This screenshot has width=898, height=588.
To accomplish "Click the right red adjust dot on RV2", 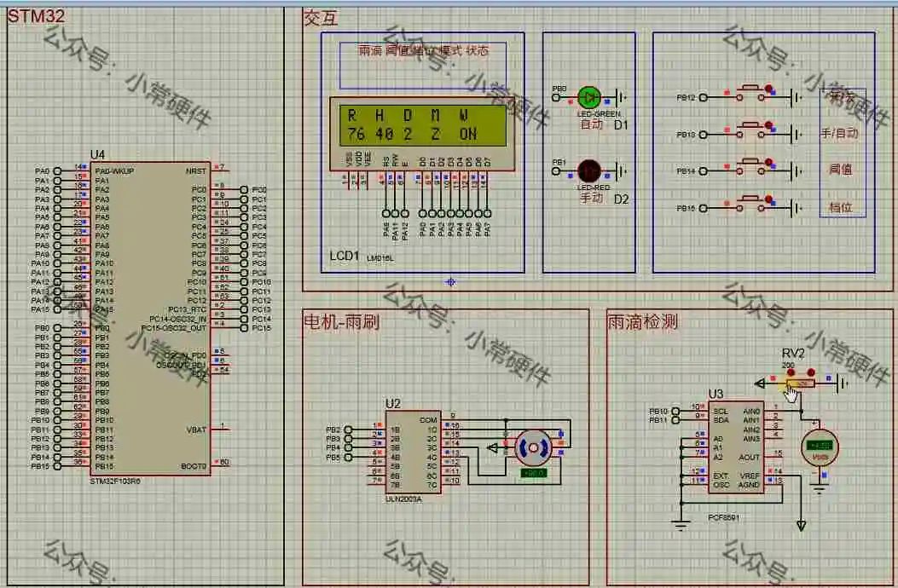I will (x=810, y=372).
